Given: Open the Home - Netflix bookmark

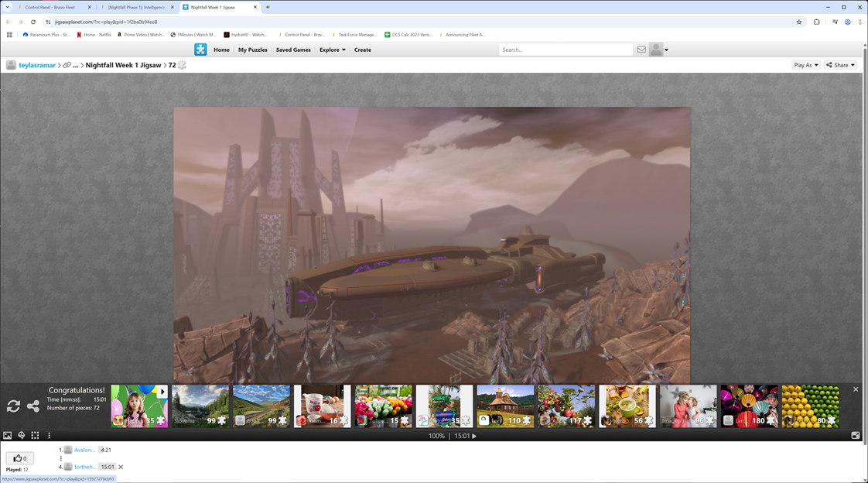Looking at the screenshot, I should [94, 34].
